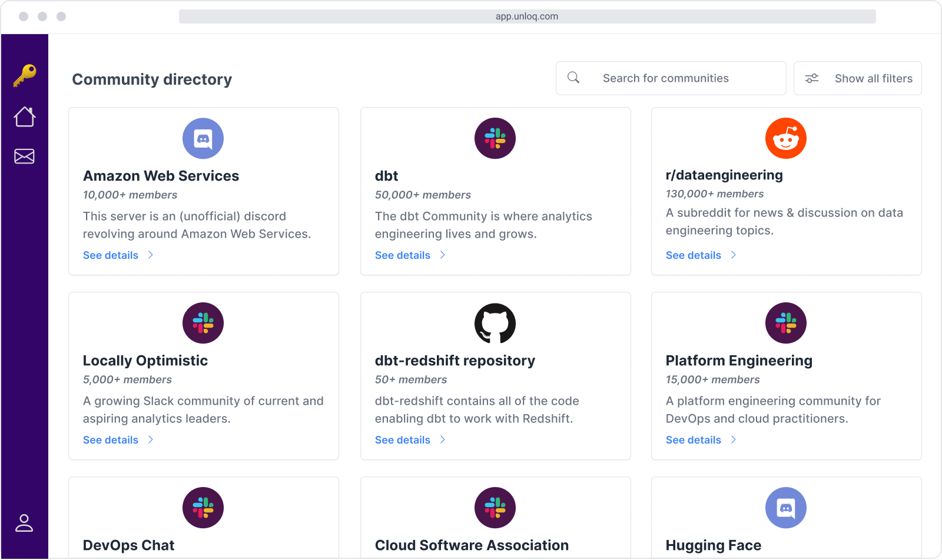Open See details for Platform Engineering
This screenshot has height=560, width=942.
point(694,440)
